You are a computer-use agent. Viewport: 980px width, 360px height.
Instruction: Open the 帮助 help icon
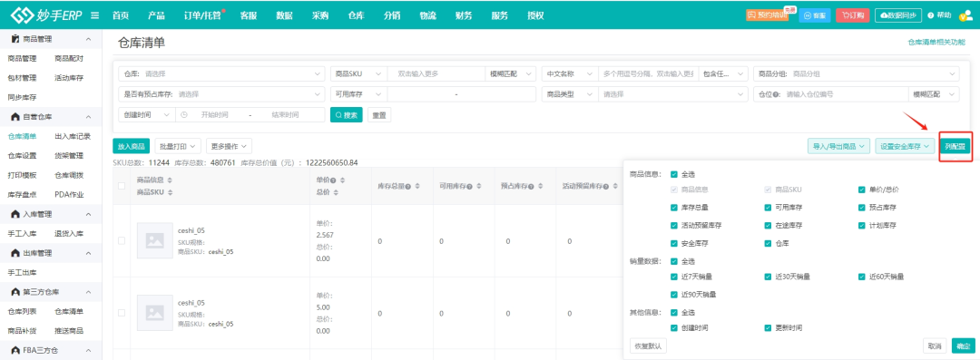931,15
